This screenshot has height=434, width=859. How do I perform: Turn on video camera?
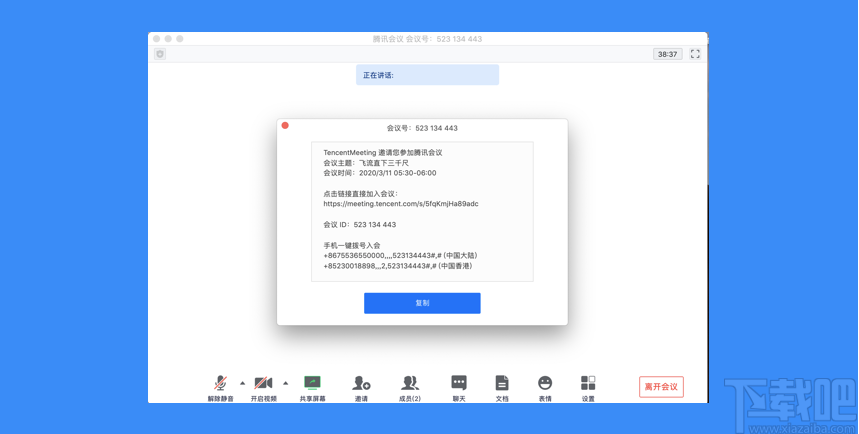(x=264, y=388)
